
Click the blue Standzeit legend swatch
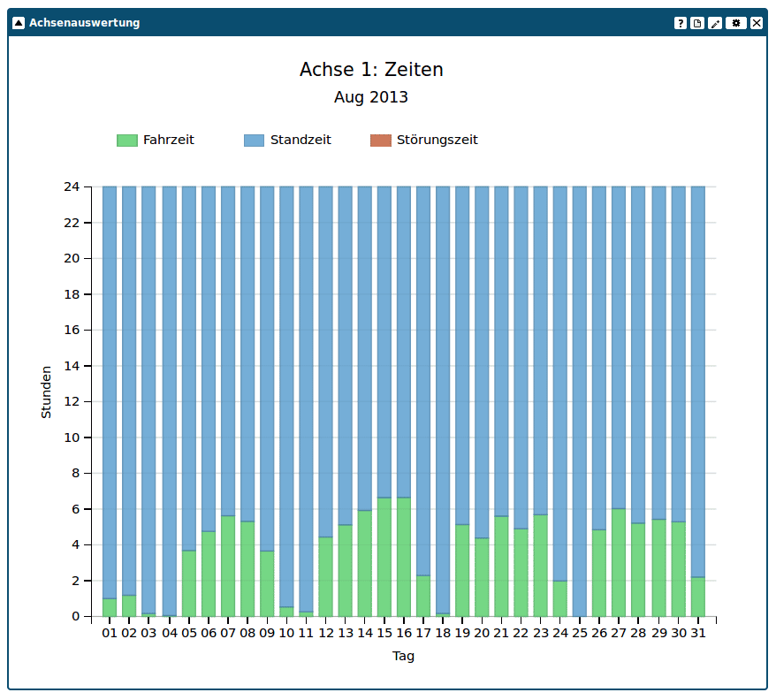point(254,140)
